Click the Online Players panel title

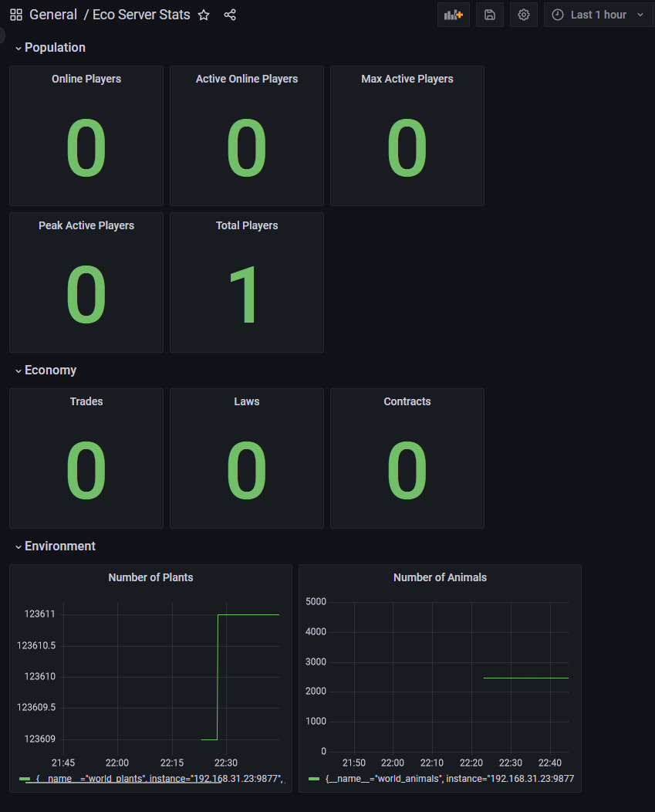[86, 80]
